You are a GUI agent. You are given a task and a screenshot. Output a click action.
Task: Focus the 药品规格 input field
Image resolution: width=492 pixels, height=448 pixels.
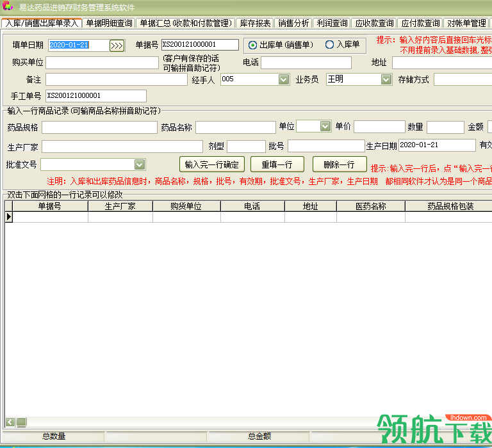[99, 127]
